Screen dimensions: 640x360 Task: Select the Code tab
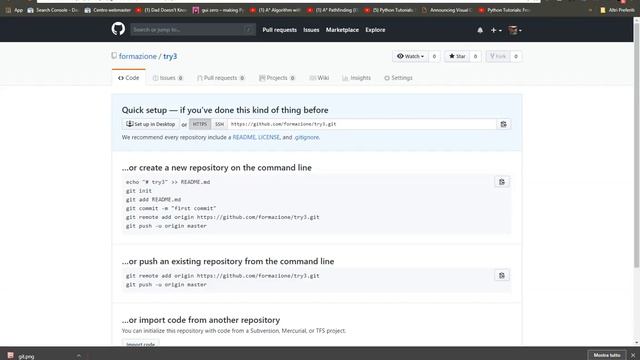click(129, 78)
